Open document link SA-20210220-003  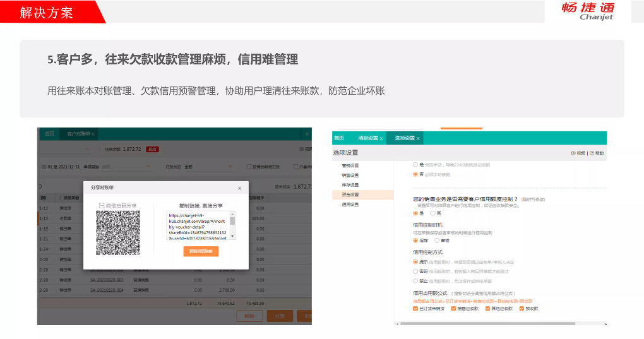pyautogui.click(x=107, y=280)
